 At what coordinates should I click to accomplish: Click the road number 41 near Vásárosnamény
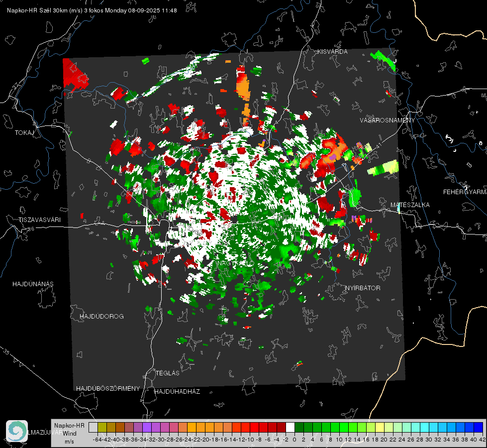pyautogui.click(x=378, y=146)
